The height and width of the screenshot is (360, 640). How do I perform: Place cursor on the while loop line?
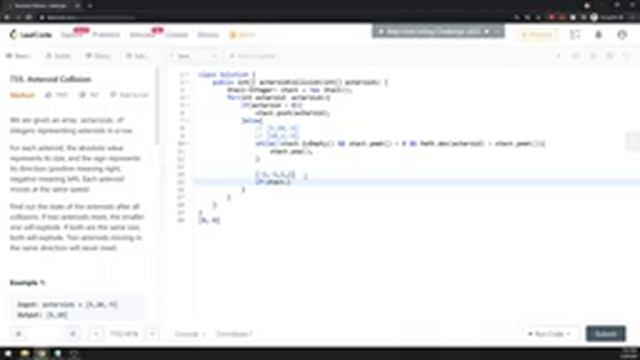tap(400, 144)
